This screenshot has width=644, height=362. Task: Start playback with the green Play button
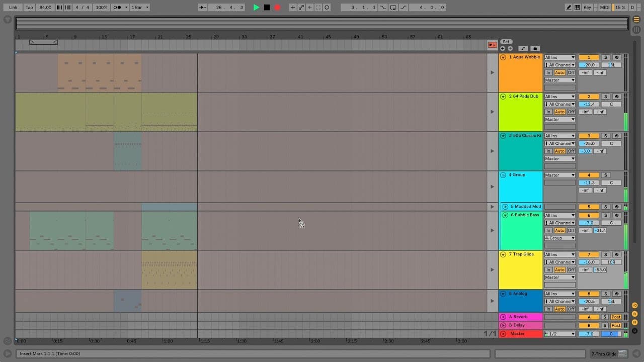click(x=256, y=8)
